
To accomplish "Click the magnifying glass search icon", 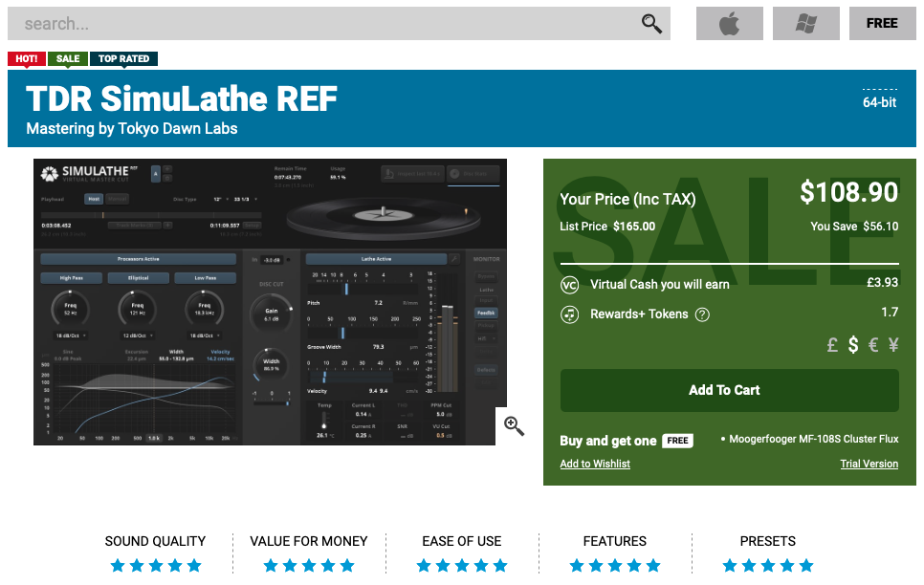I will click(651, 24).
